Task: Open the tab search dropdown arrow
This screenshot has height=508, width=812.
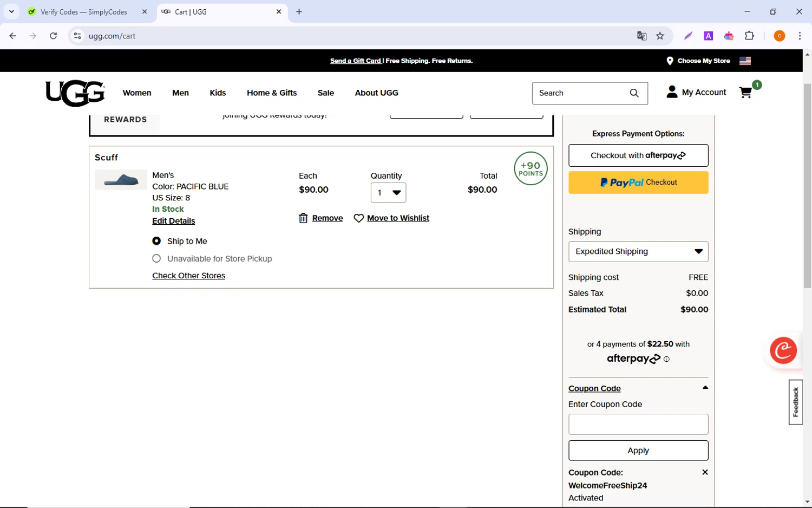Action: click(11, 11)
